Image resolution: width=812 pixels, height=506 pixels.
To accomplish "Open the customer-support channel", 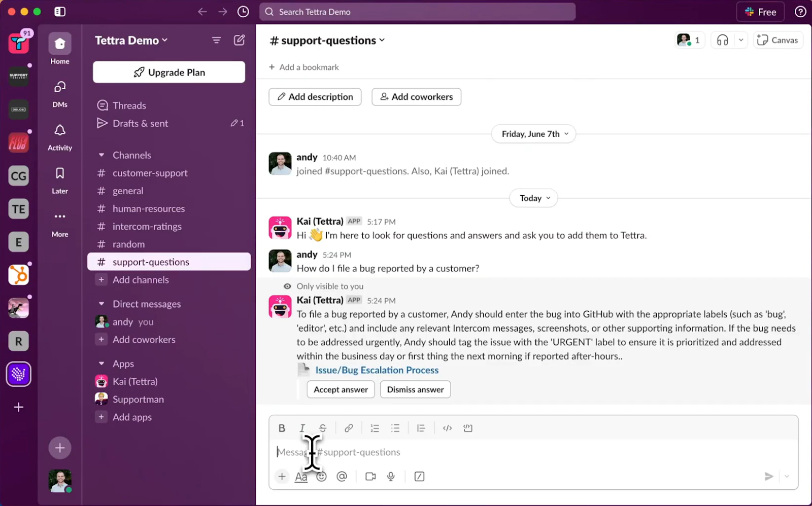I will pyautogui.click(x=169, y=173).
